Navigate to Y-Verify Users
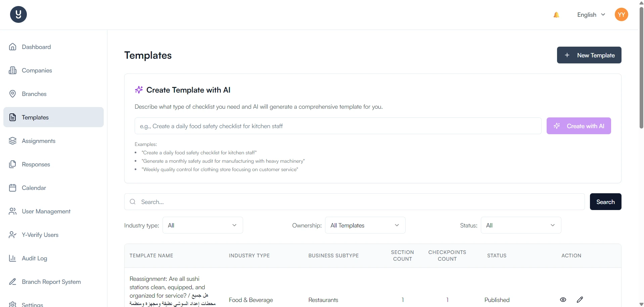The image size is (644, 307). click(x=40, y=235)
